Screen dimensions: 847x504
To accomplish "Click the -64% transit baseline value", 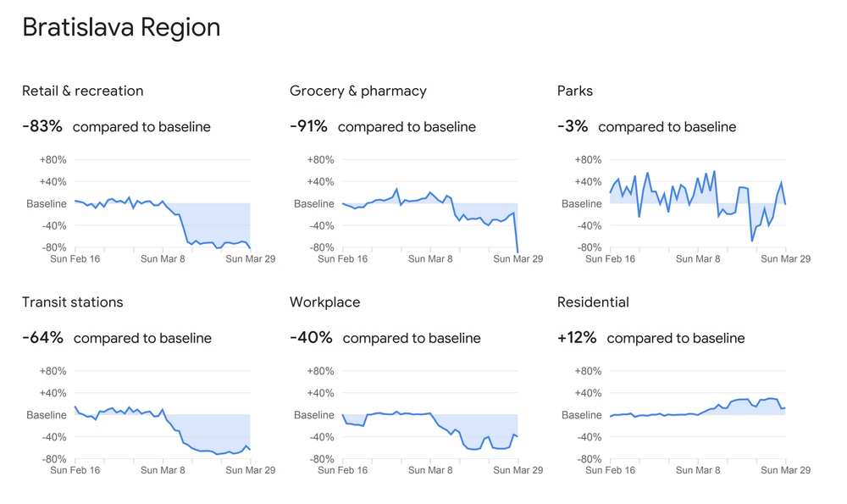I will coord(43,338).
